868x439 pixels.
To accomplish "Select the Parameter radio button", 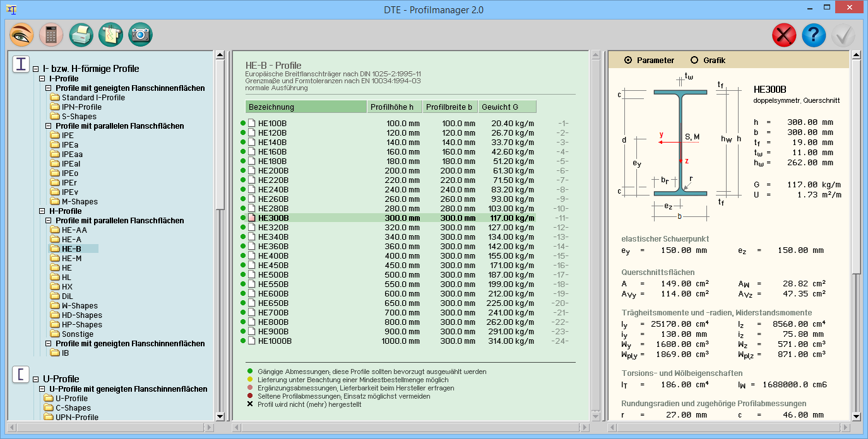I will [x=627, y=61].
